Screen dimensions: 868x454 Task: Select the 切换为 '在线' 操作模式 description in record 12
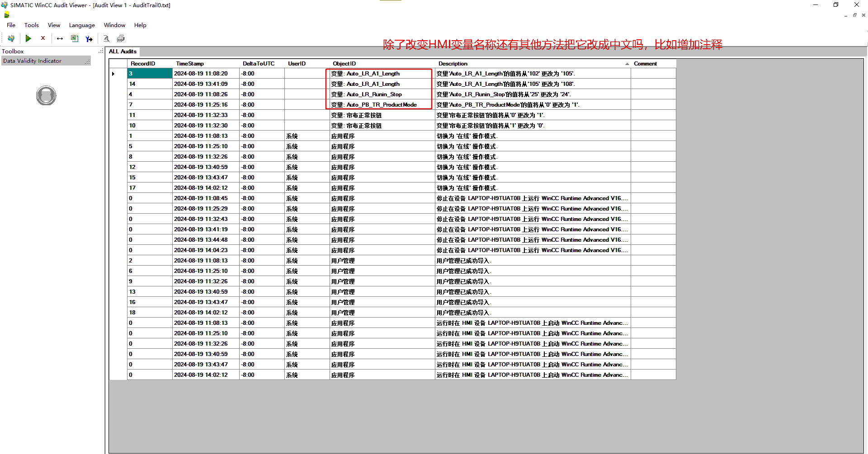pyautogui.click(x=533, y=167)
